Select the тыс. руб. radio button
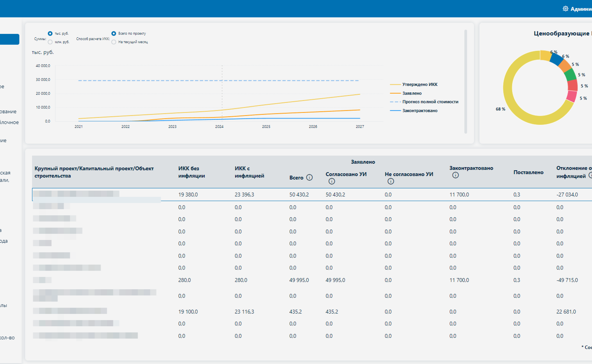Viewport: 592px width, 364px height. pos(50,33)
